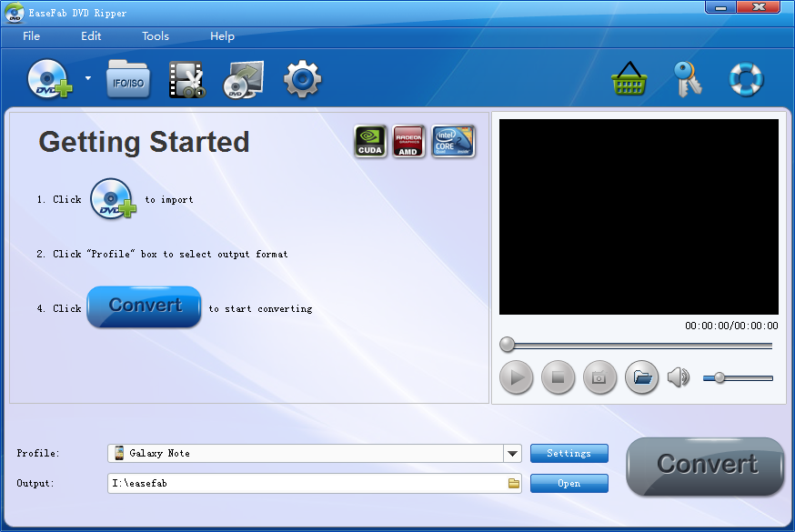Viewport: 795px width, 532px height.
Task: Click the green shopping basket icon
Action: tap(629, 79)
